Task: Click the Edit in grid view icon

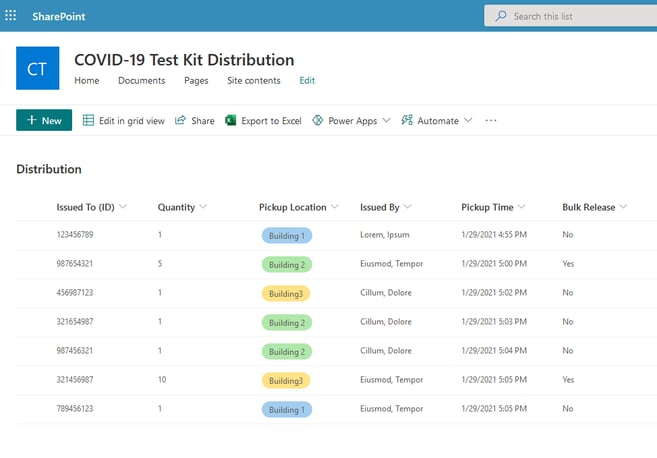Action: click(x=88, y=121)
